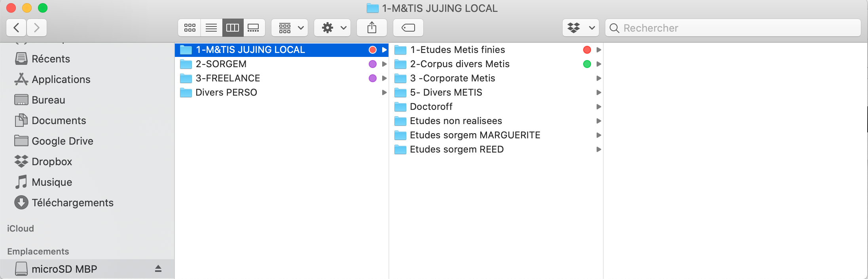868x279 pixels.
Task: Go forward to next folder
Action: (x=37, y=28)
